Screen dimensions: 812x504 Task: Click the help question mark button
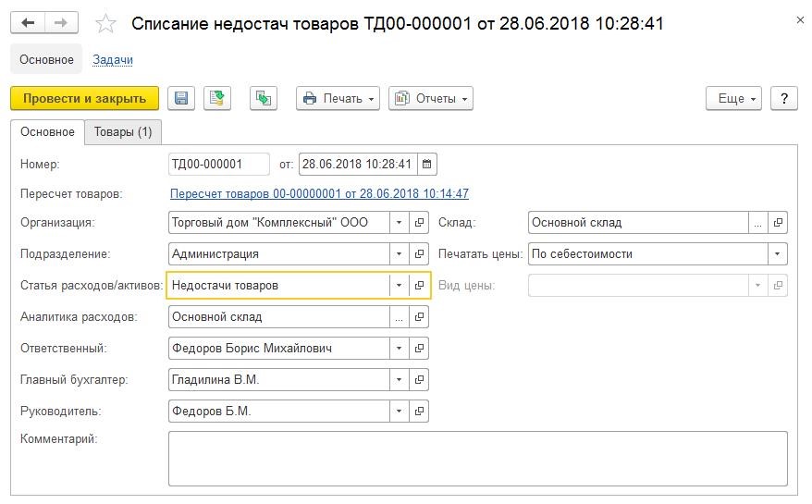784,98
